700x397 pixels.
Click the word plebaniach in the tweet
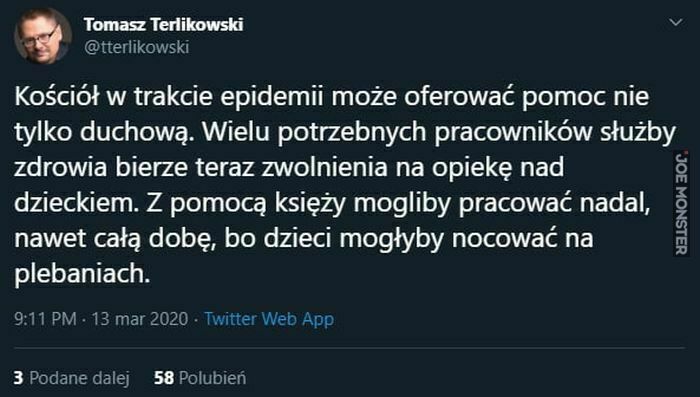tap(81, 274)
